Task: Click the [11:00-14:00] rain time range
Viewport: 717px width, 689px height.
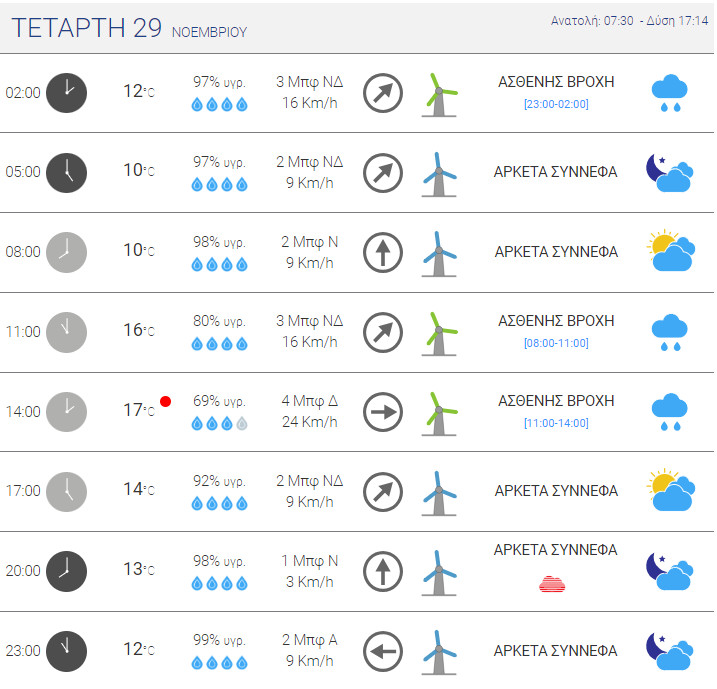Action: pyautogui.click(x=556, y=423)
